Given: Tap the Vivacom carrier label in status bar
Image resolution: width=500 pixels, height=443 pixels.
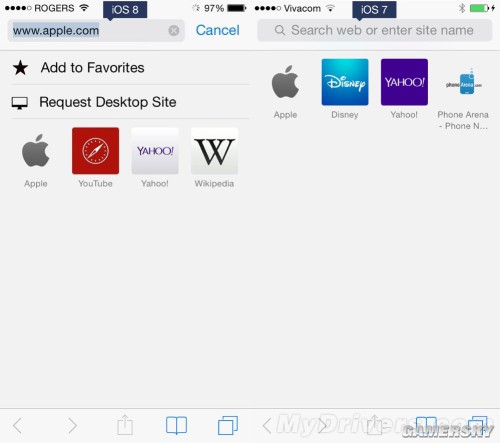Looking at the screenshot, I should coord(302,8).
